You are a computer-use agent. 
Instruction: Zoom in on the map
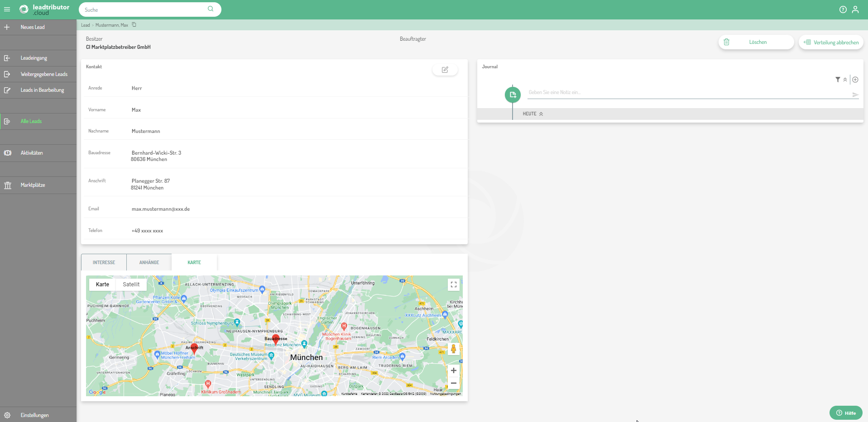coord(453,370)
